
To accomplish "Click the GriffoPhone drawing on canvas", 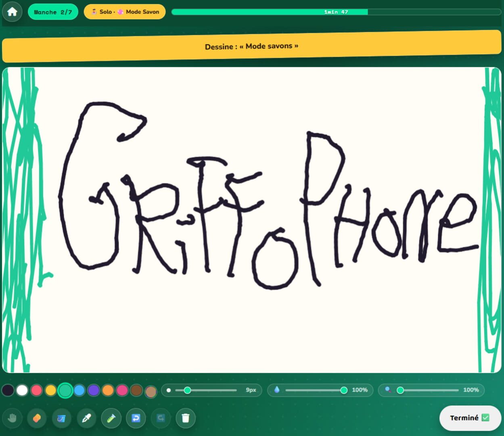I will (268, 196).
